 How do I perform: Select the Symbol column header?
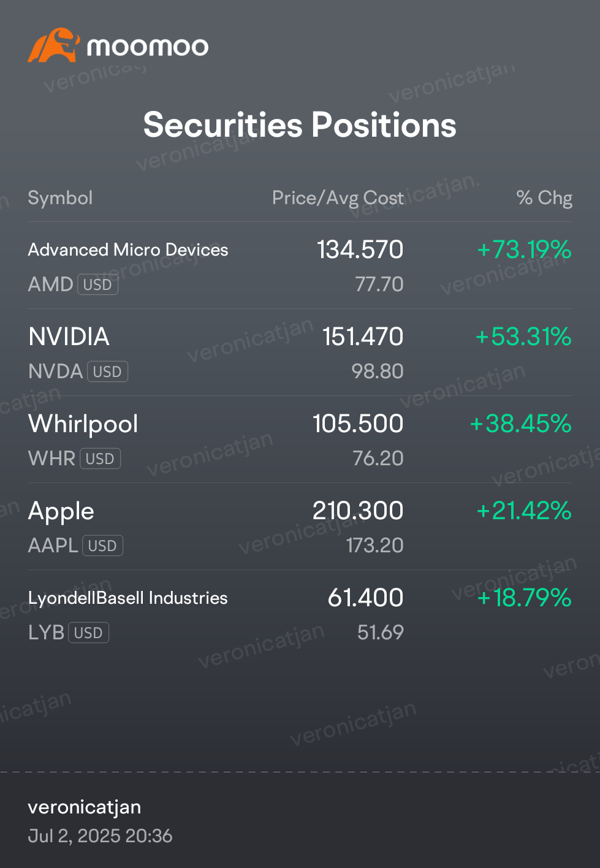coord(60,198)
